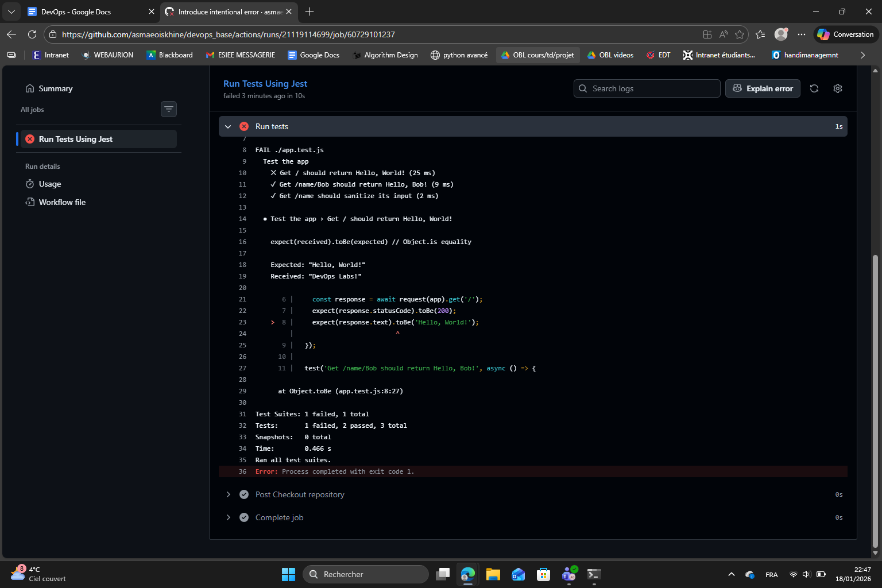The image size is (882, 588).
Task: Open the WEBAURION bookmark
Action: [107, 55]
